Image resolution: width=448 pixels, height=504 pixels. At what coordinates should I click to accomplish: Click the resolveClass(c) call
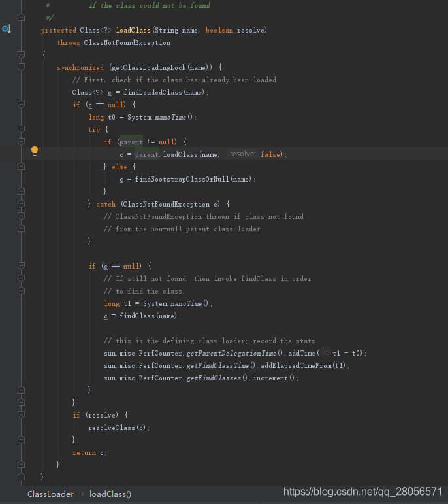click(x=117, y=428)
